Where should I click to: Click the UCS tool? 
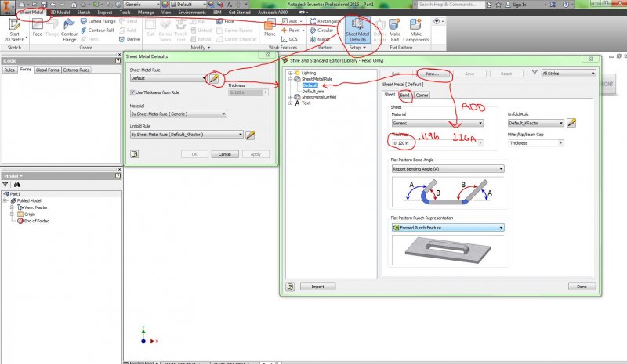pos(289,39)
